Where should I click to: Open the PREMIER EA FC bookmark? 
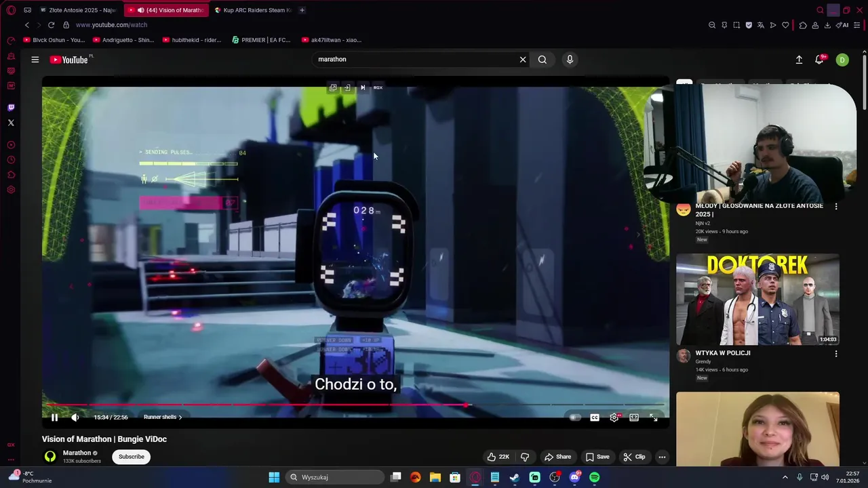pos(261,40)
